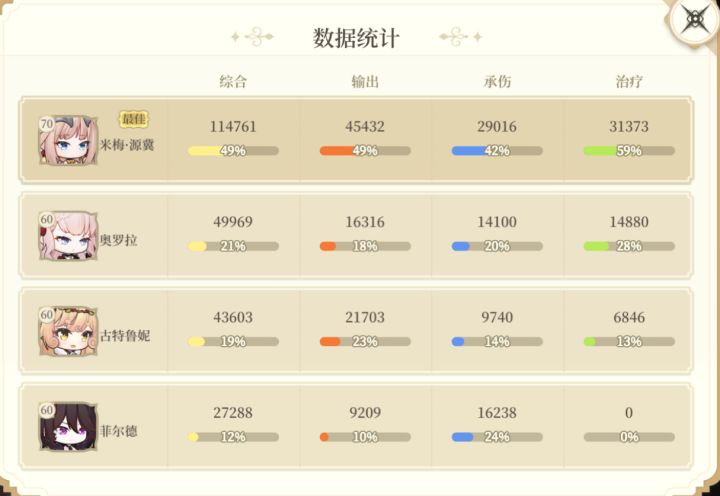The image size is (720, 496).
Task: Click the yellow 12% bar for 菲尔德
Action: pyautogui.click(x=233, y=437)
